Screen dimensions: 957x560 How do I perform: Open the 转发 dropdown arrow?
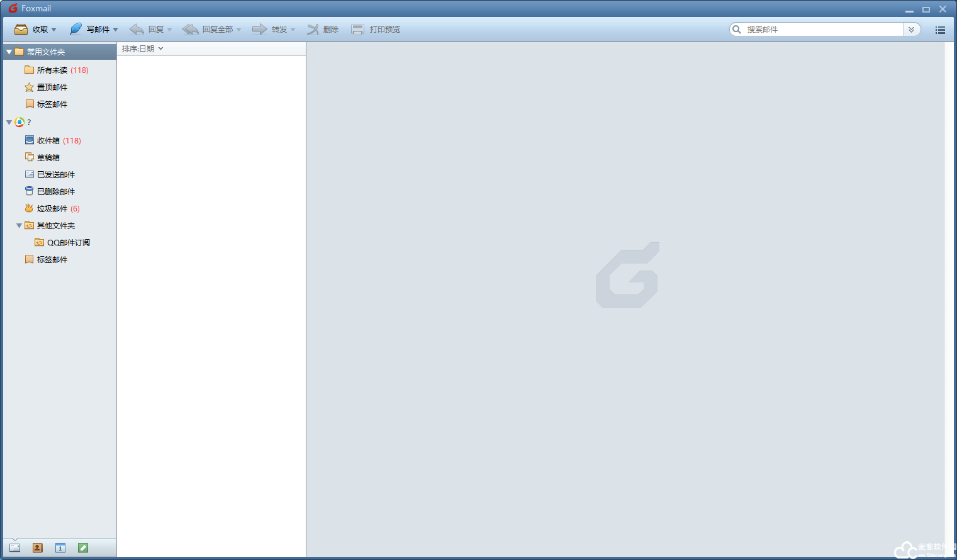(x=293, y=30)
